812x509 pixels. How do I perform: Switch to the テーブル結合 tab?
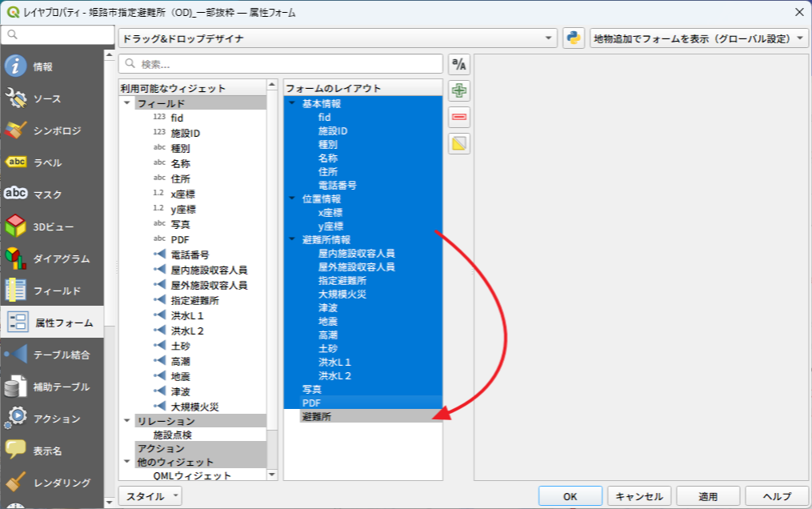point(53,355)
